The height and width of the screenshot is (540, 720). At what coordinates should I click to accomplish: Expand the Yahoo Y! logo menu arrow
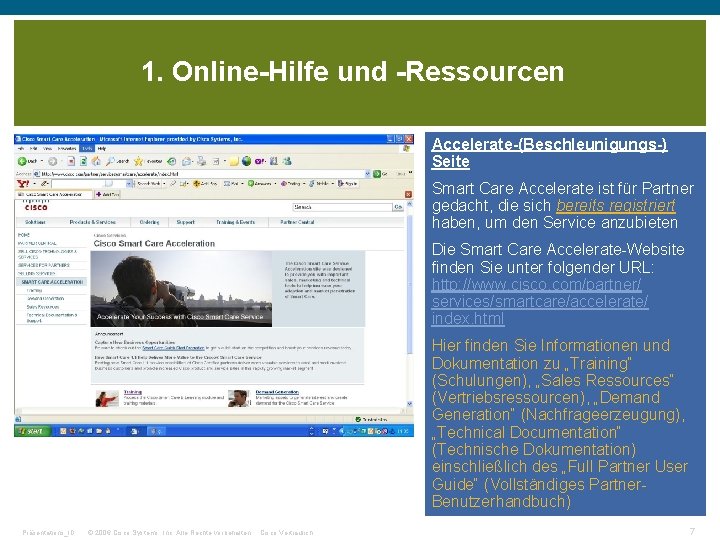coord(34,184)
